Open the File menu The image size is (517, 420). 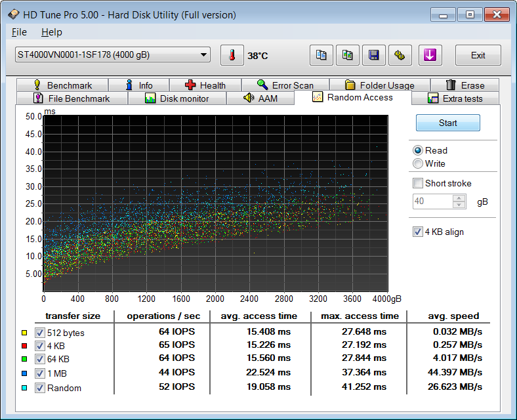[19, 32]
